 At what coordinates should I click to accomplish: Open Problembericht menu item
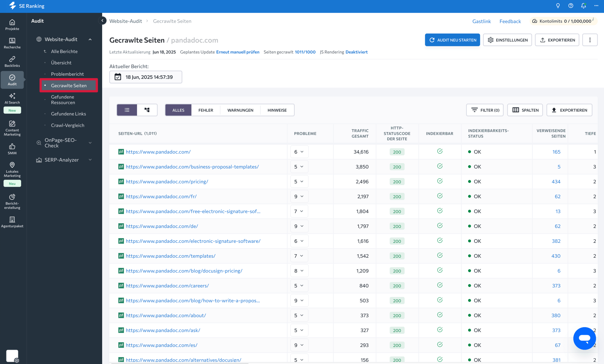pos(67,74)
